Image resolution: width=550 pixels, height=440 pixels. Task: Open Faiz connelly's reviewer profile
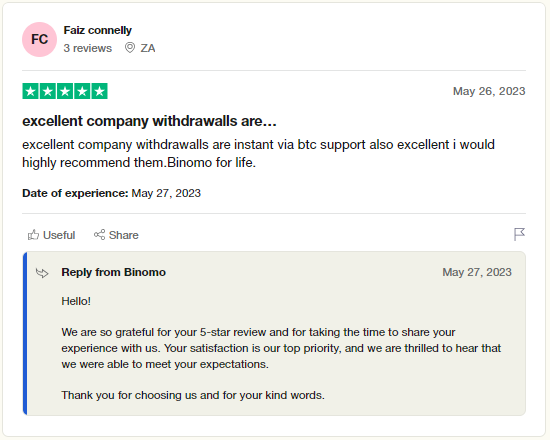[x=98, y=31]
